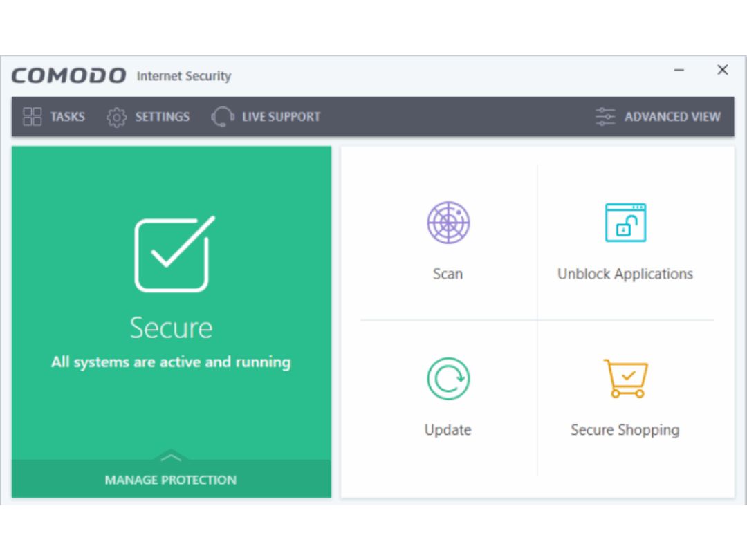Image resolution: width=747 pixels, height=560 pixels.
Task: Expand the Manage Protection chevron
Action: point(171,457)
